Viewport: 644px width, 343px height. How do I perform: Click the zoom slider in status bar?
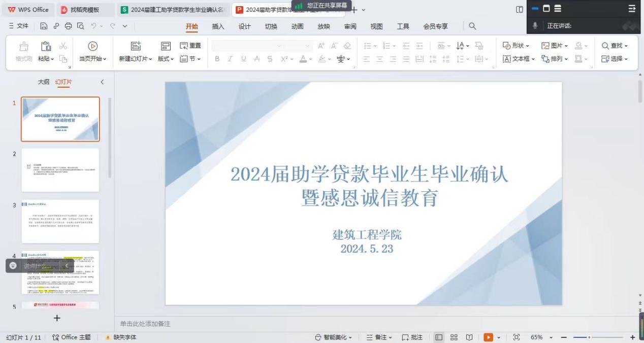(x=589, y=337)
